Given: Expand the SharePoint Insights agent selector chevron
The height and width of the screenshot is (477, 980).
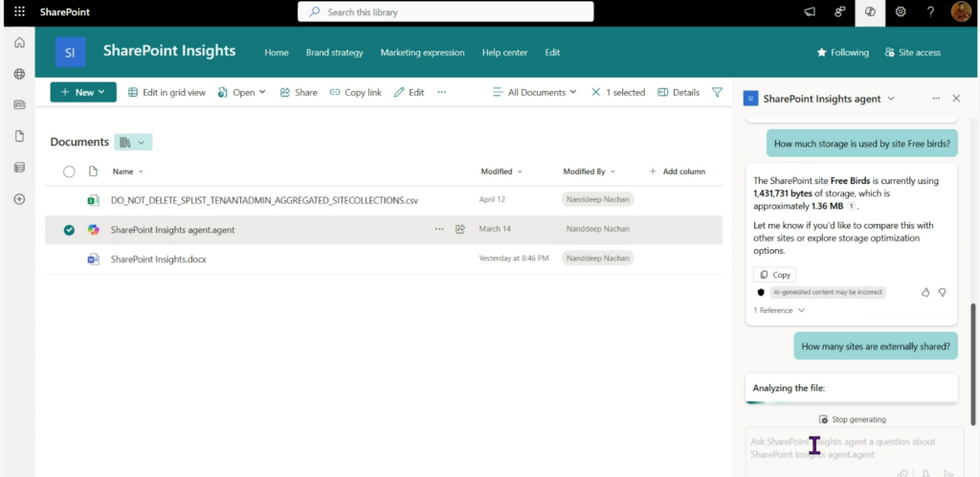Looking at the screenshot, I should 891,98.
